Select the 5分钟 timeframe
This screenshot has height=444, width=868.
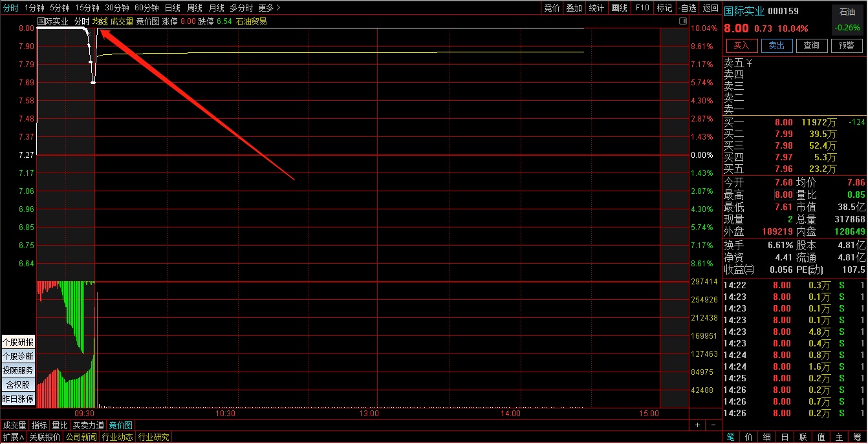coord(60,8)
